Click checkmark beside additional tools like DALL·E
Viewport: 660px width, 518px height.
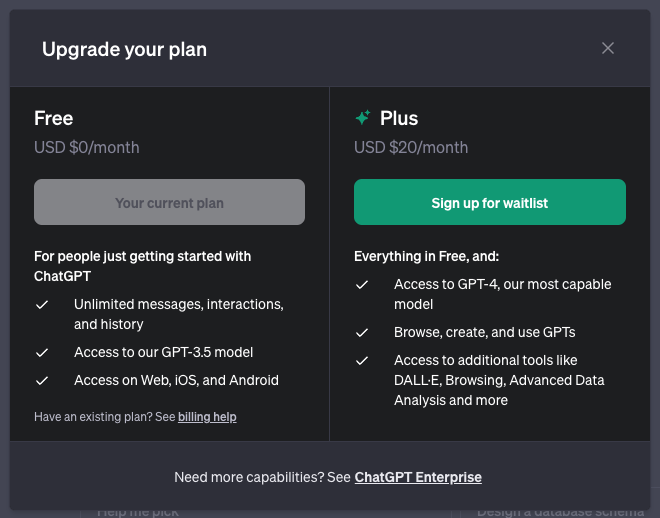pyautogui.click(x=362, y=360)
